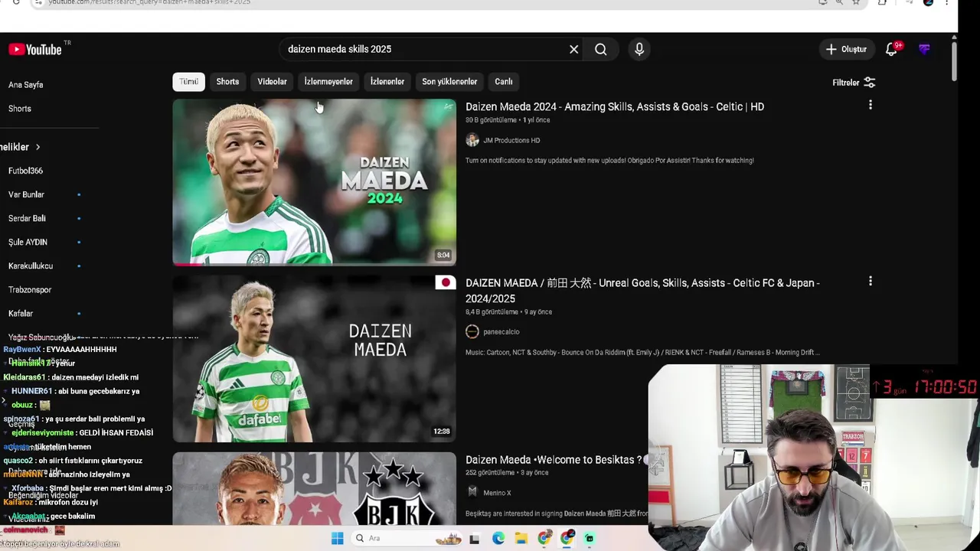Select the Videolar filter chip
Screen dimensions: 980x551
[272, 82]
